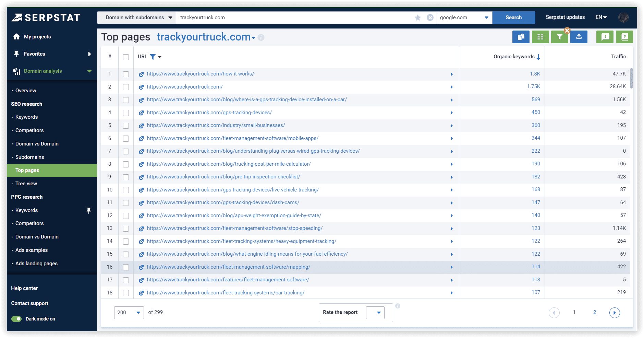The width and height of the screenshot is (644, 338).
Task: Go to next page arrow in pagination
Action: click(614, 313)
